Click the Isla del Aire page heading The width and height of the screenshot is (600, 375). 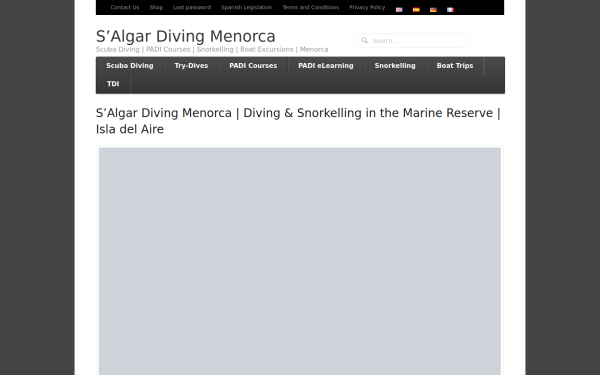[298, 121]
